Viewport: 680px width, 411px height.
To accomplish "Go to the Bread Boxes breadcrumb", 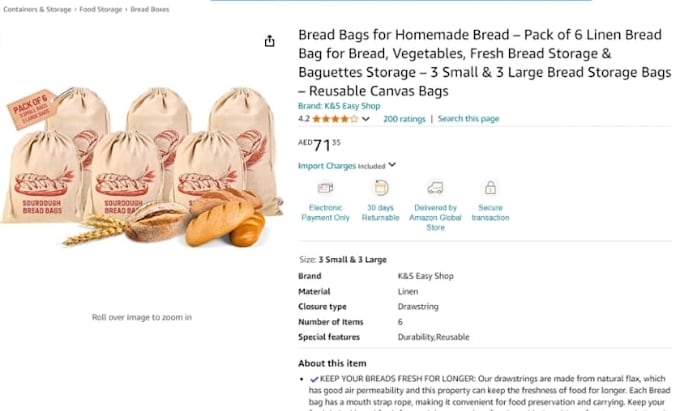I will 150,9.
